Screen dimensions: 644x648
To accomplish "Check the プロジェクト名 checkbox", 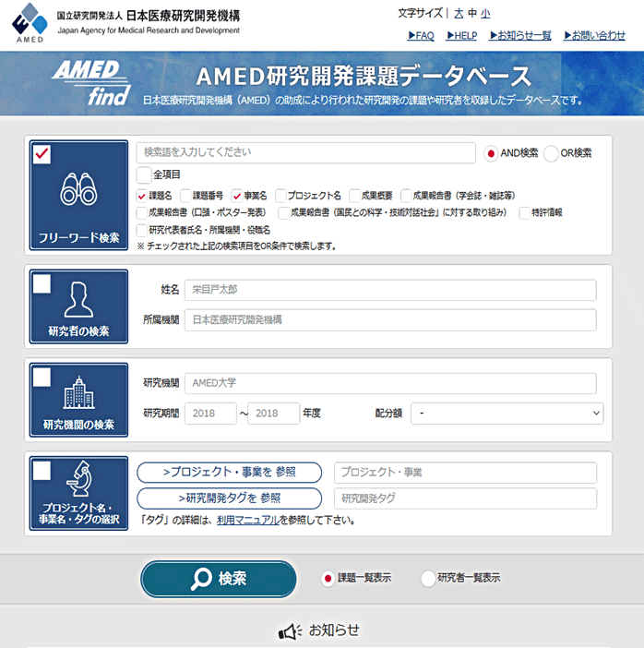I will point(280,196).
